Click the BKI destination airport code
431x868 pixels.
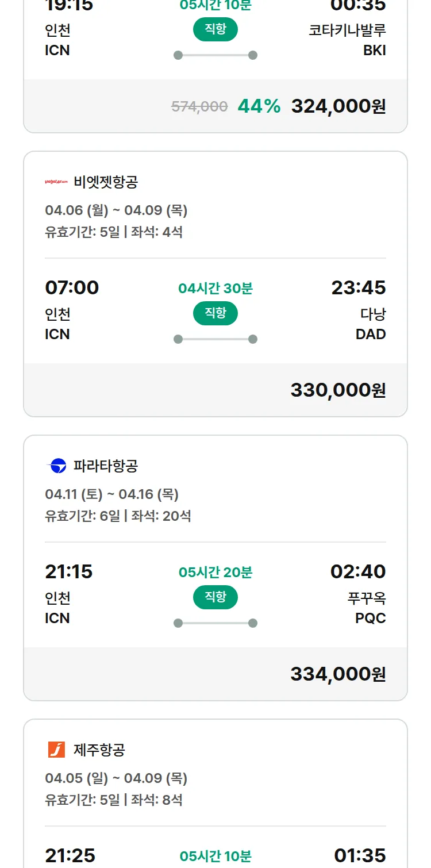click(374, 50)
